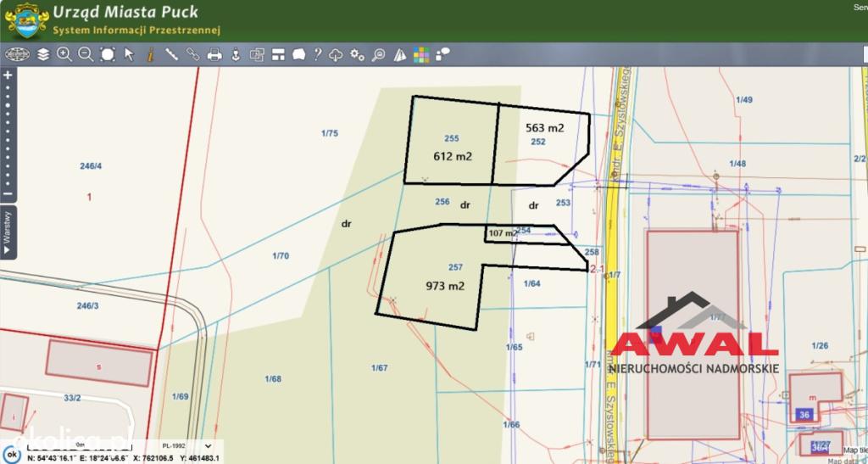Click parcel label 1/75 on the map
This screenshot has height=464, width=868.
330,133
